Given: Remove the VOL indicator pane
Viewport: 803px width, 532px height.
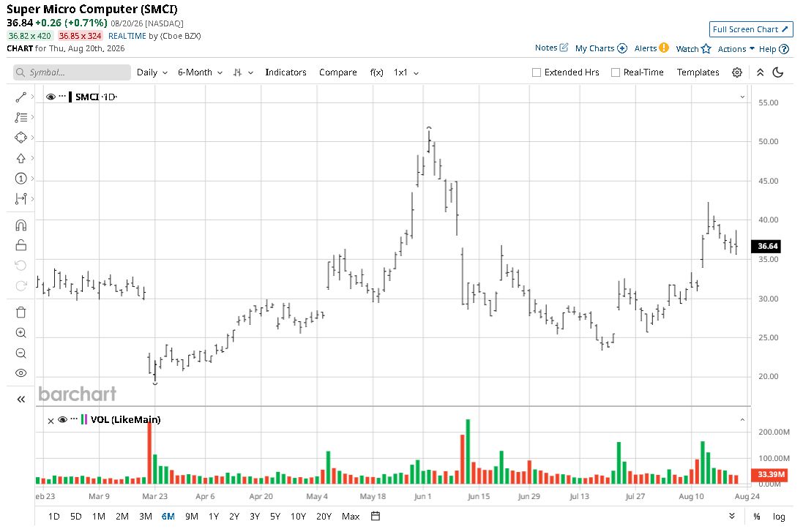Looking at the screenshot, I should click(x=51, y=421).
